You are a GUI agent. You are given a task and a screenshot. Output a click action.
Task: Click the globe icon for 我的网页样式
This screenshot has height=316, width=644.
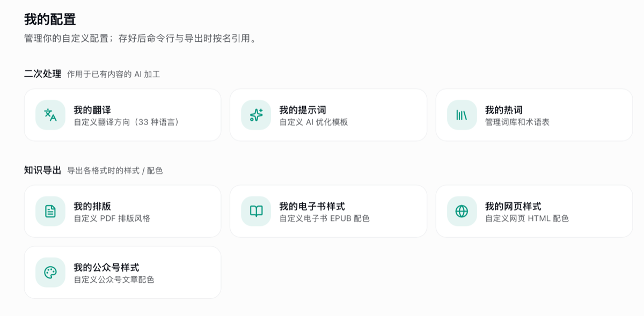tap(462, 211)
